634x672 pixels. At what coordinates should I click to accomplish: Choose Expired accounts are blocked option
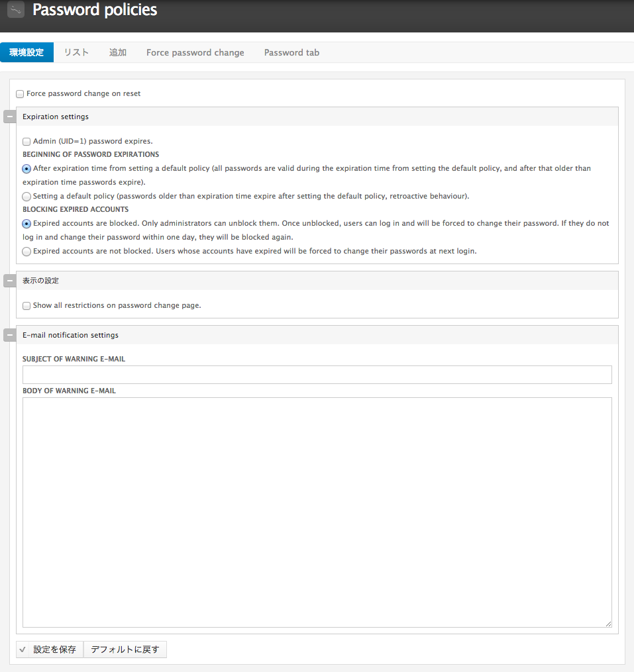click(x=26, y=224)
